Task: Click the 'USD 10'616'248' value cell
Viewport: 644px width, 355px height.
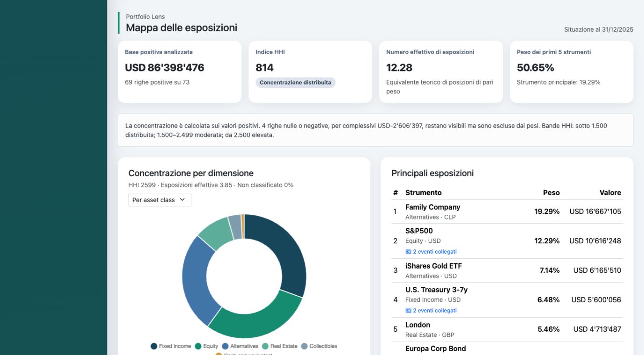Action: tap(595, 241)
